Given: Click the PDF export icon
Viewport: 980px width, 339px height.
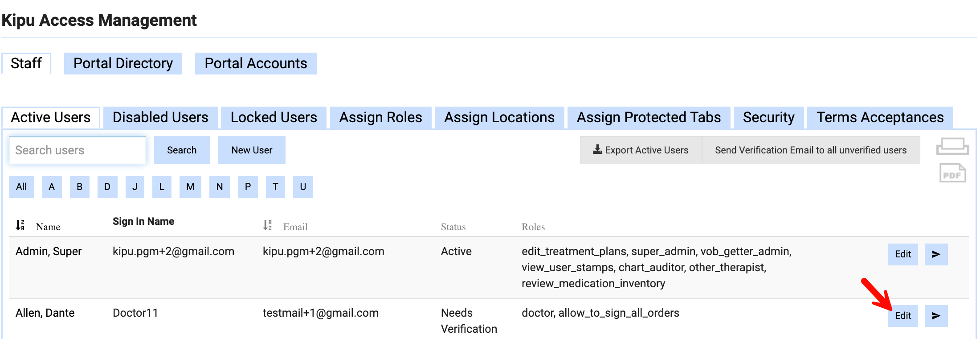Looking at the screenshot, I should click(x=952, y=174).
